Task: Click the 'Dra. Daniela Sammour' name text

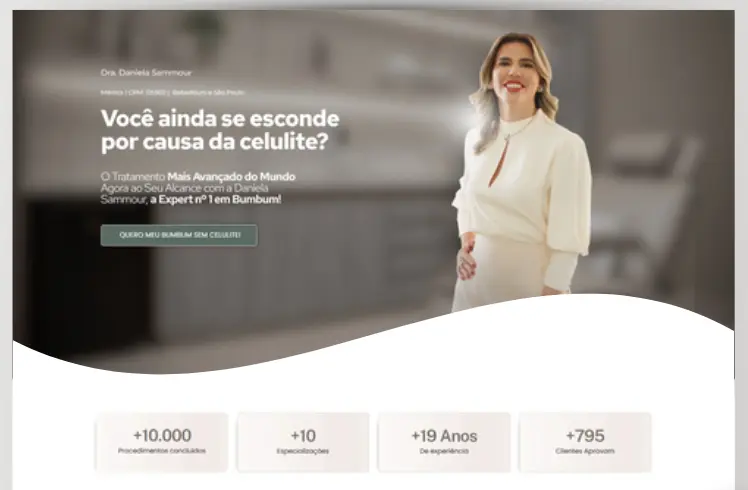Action: 146,73
